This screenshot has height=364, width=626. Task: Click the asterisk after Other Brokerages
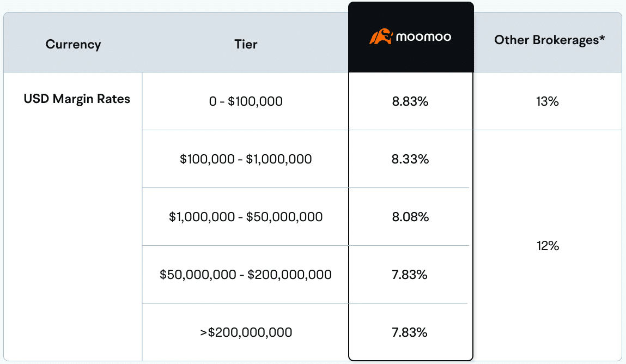click(x=602, y=38)
